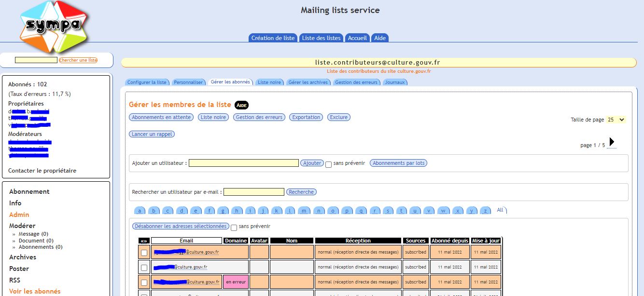
Task: Open Abonnements (0) moderation link
Action: click(x=41, y=247)
